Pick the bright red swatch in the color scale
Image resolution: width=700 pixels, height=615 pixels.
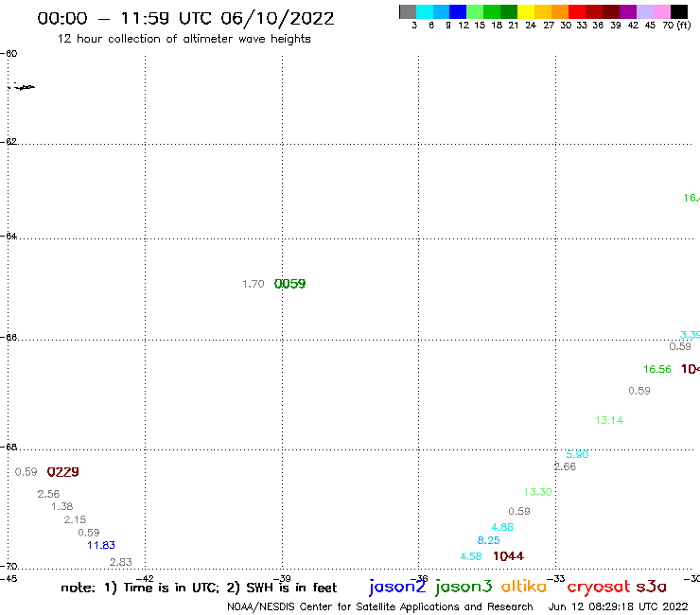pyautogui.click(x=577, y=12)
